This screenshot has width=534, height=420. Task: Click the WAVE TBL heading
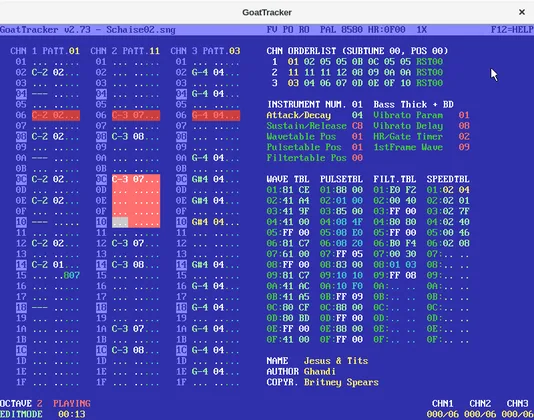pos(288,179)
